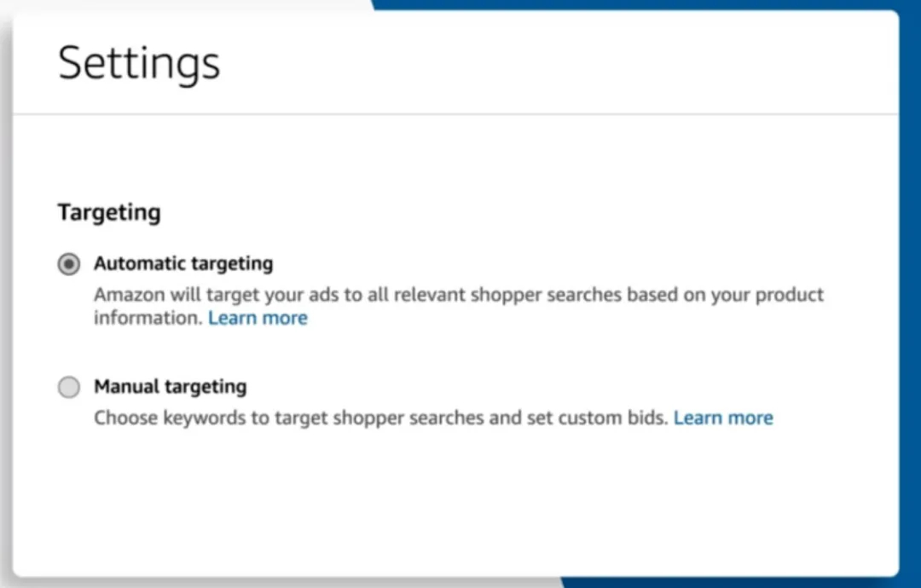Click the empty Manual targeting radio circle
921x588 pixels.
(x=69, y=387)
